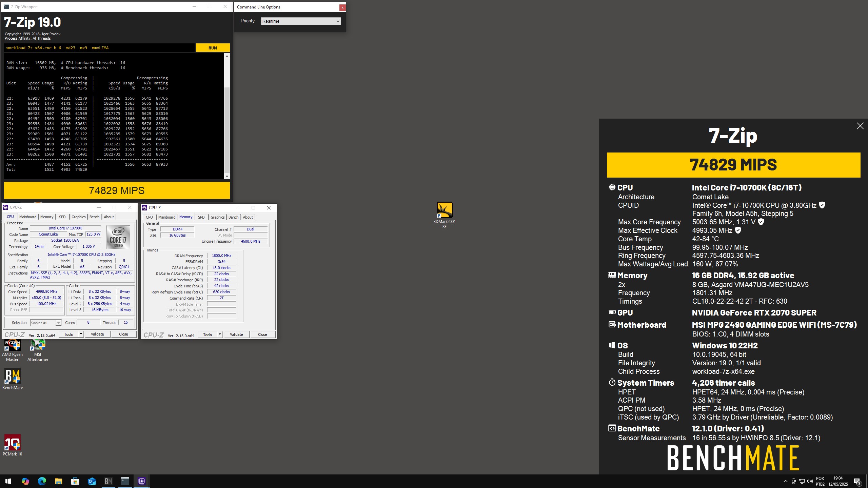The width and height of the screenshot is (868, 488).
Task: Select the Uncore Frequency value 4600.0 MHz
Action: click(x=251, y=241)
